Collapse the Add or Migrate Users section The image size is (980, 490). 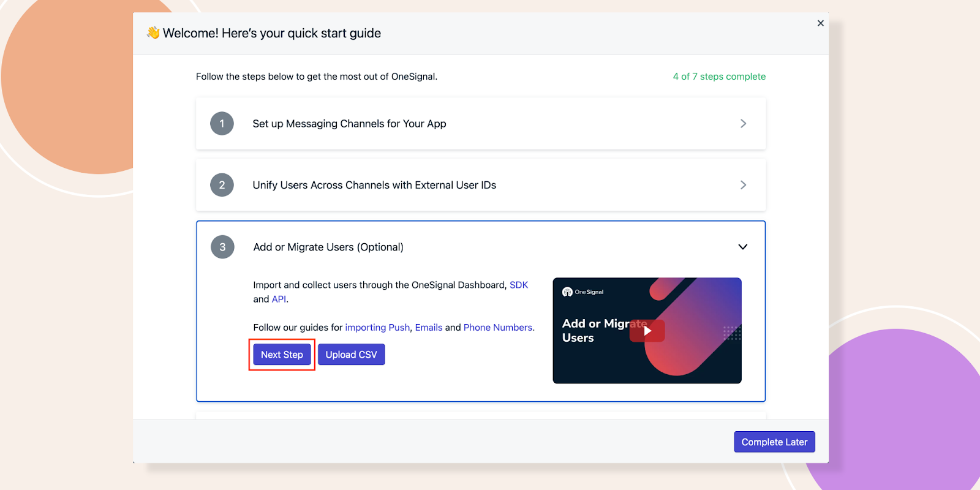click(742, 247)
